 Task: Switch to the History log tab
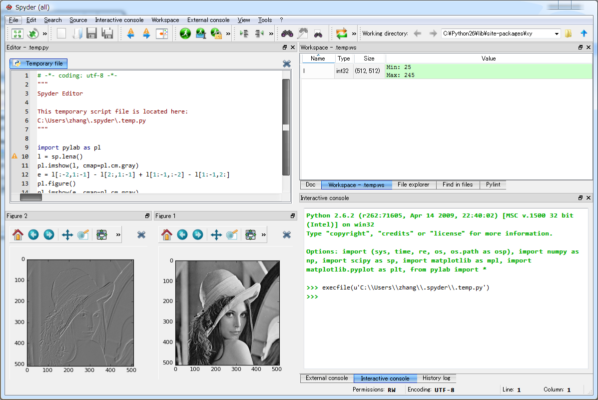(x=436, y=378)
